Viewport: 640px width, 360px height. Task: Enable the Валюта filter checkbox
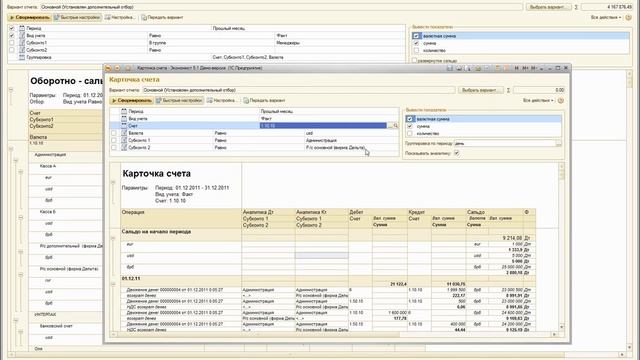114,133
